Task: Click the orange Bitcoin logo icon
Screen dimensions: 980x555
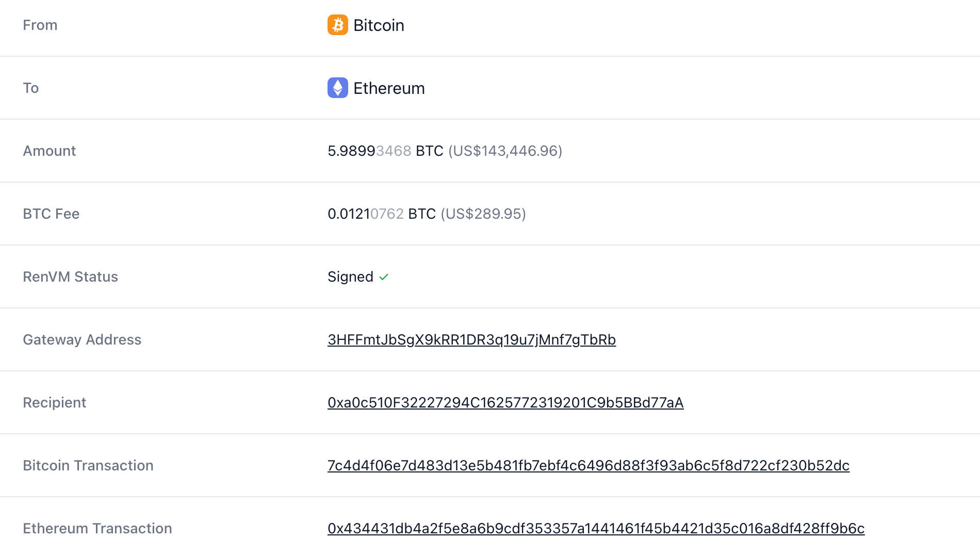Action: [337, 25]
